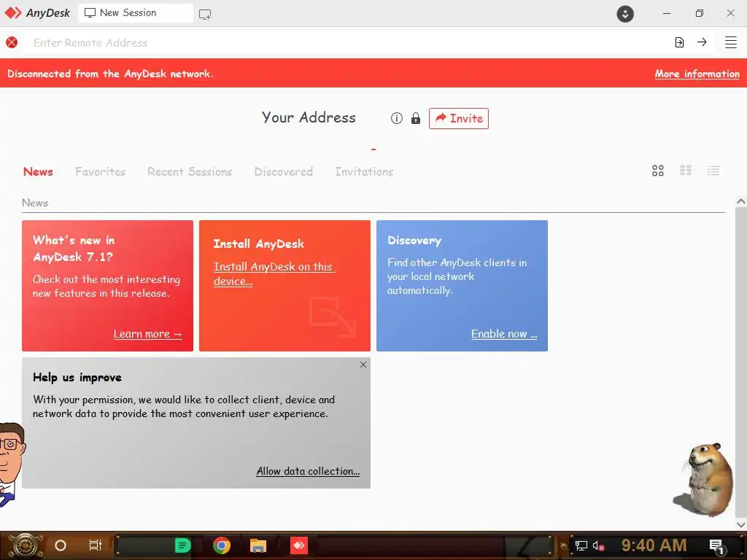Open the hamburger main menu

click(731, 42)
